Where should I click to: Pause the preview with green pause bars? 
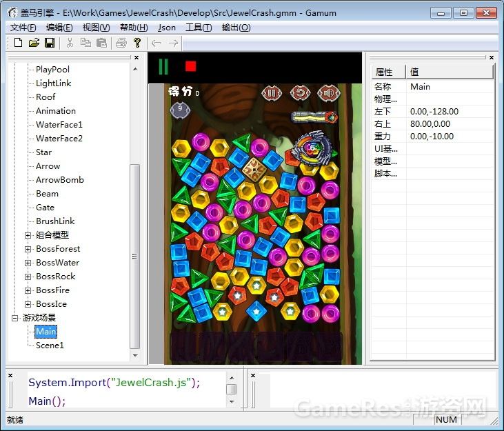click(163, 66)
